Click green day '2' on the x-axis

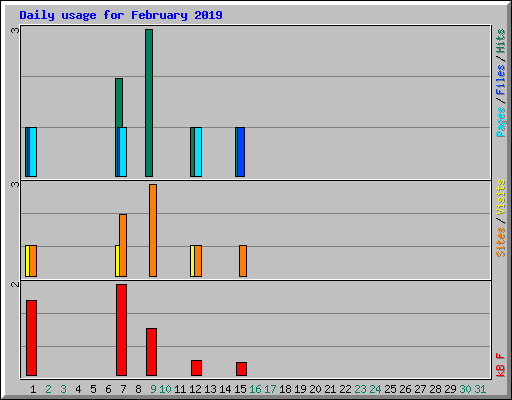click(48, 389)
